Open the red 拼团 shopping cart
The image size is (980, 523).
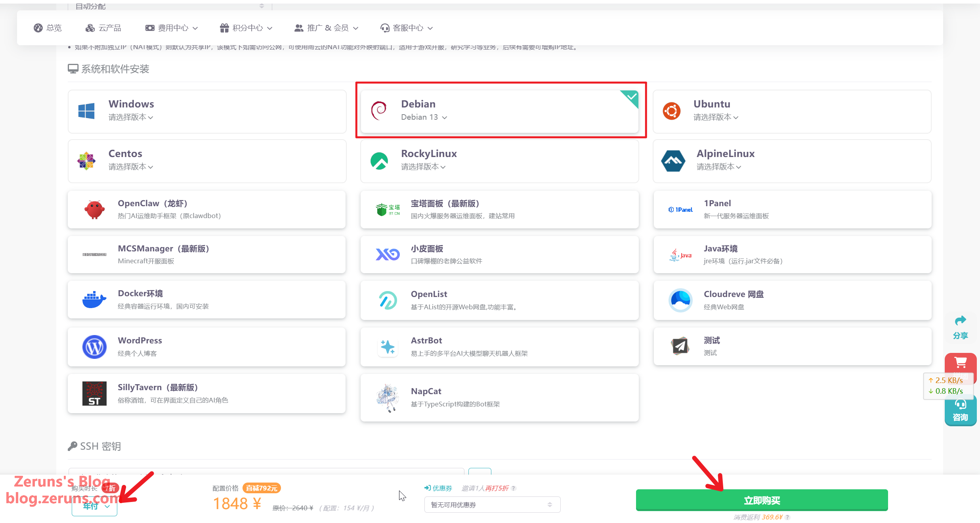[961, 362]
